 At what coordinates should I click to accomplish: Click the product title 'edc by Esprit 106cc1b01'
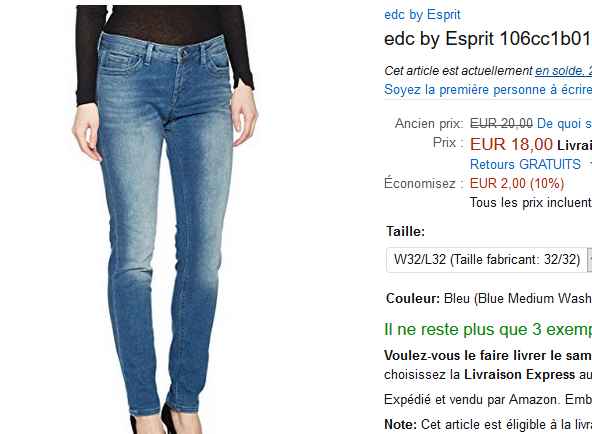click(488, 38)
